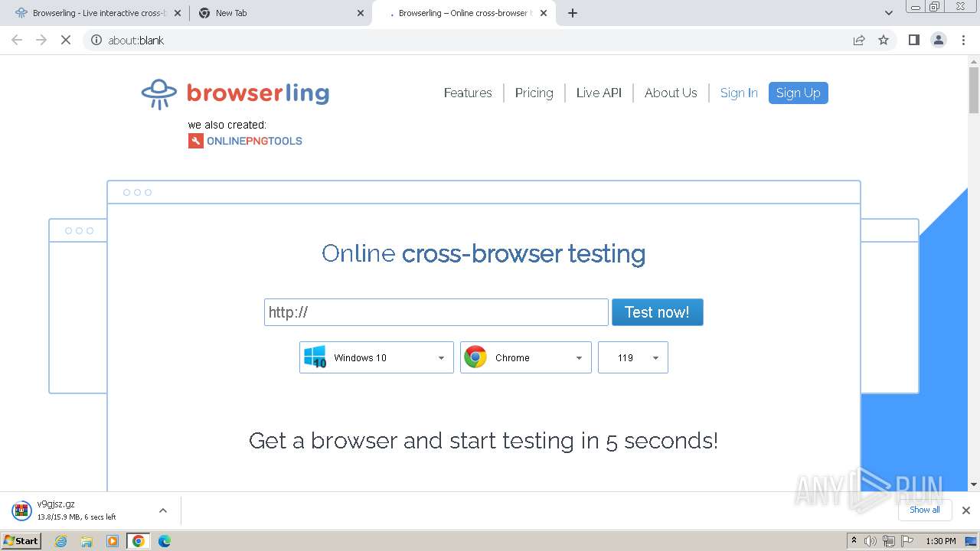The height and width of the screenshot is (551, 980).
Task: Select the Browserling Online cross-browser tab
Action: (x=464, y=13)
